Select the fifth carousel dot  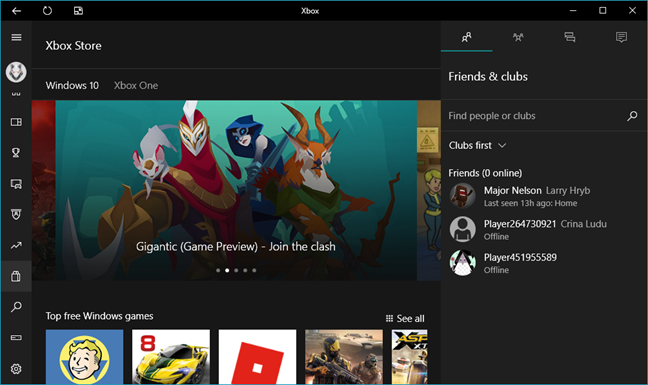[254, 271]
